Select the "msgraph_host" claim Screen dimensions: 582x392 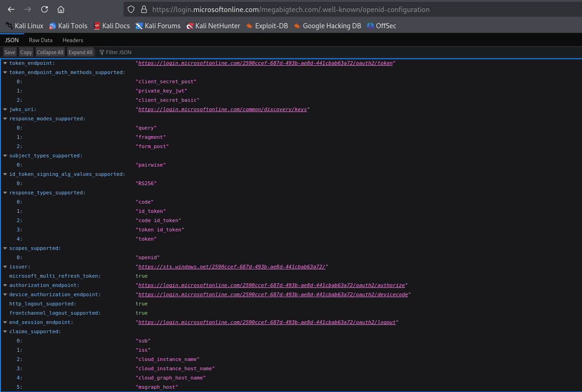(x=157, y=387)
